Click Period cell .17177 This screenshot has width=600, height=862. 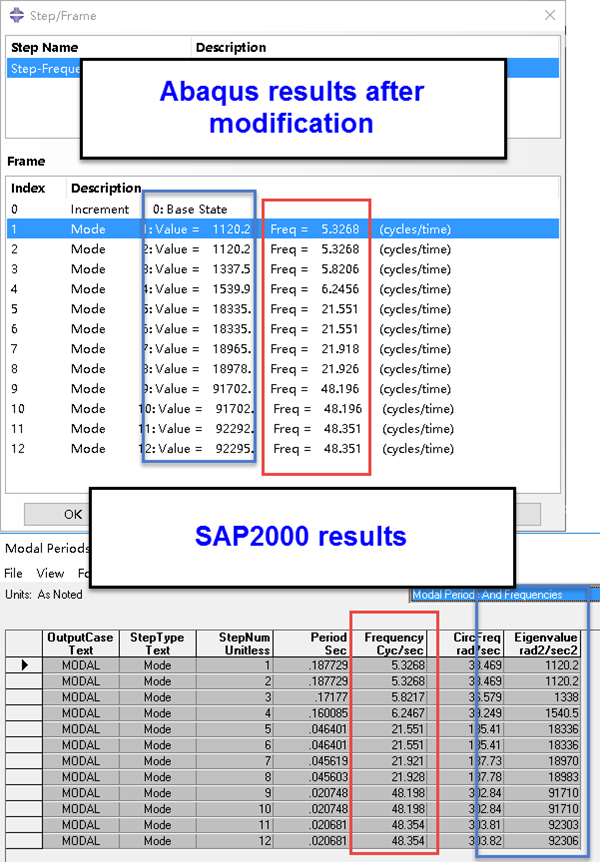[x=311, y=697]
